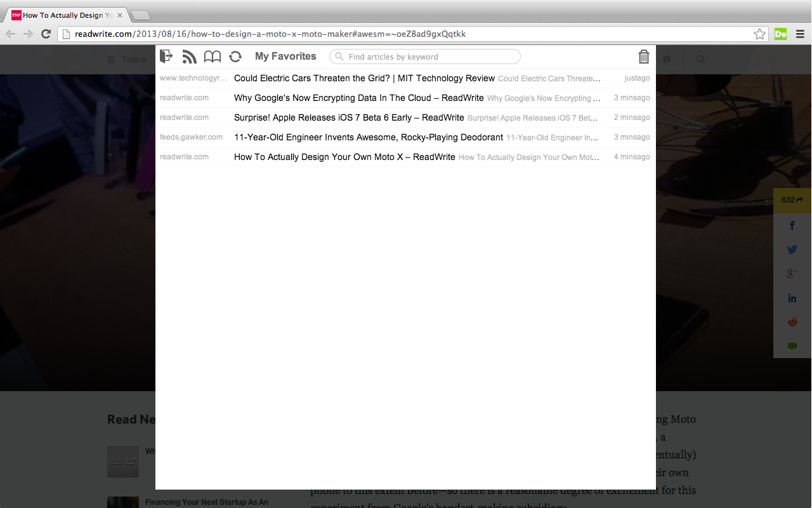Click the ReadWrite site search icon
The width and height of the screenshot is (812, 508).
700,59
